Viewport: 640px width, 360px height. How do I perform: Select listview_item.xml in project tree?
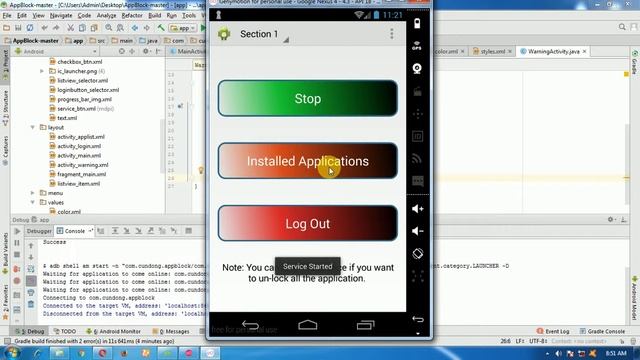tap(78, 184)
